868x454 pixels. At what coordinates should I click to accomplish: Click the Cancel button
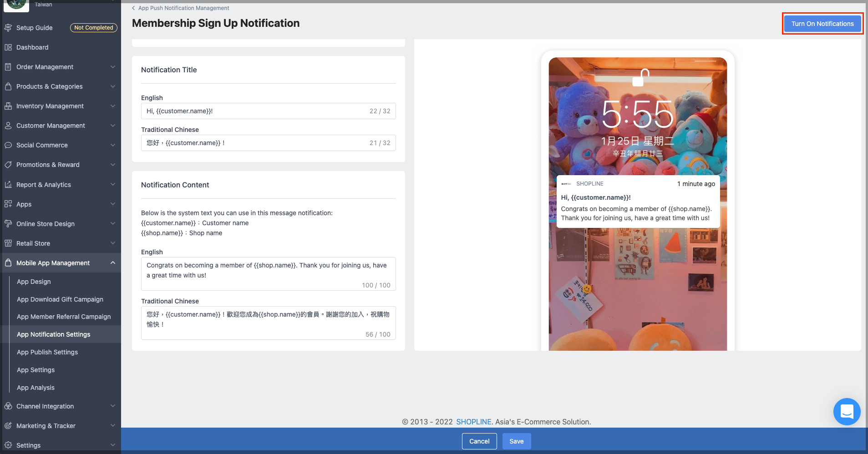[479, 441]
